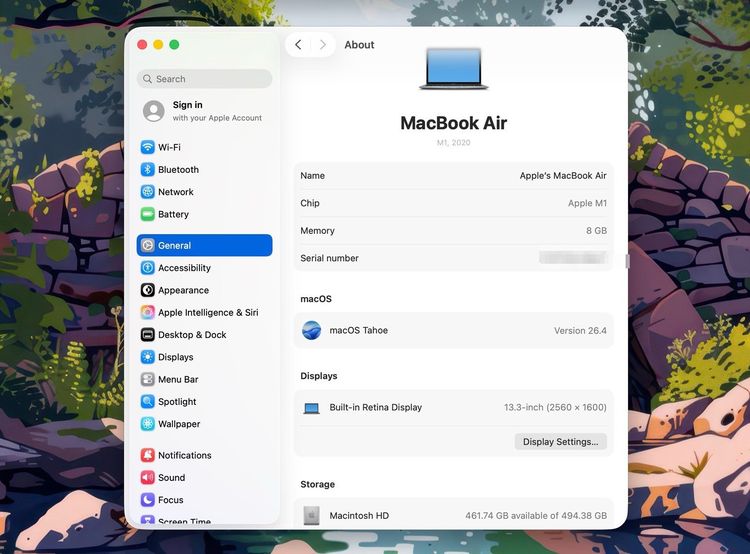Select the Wallpaper icon

(x=148, y=424)
